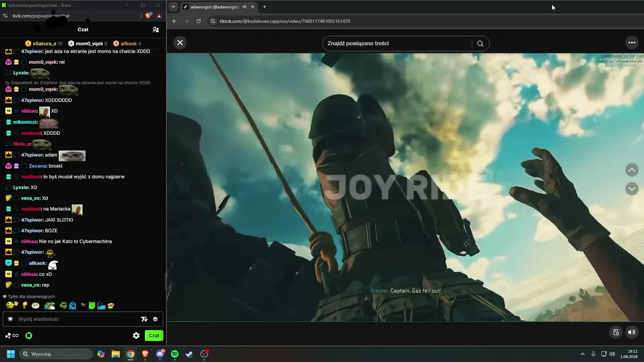The width and height of the screenshot is (644, 362).
Task: Close the adawonglol TikTok tab
Action: [x=253, y=7]
